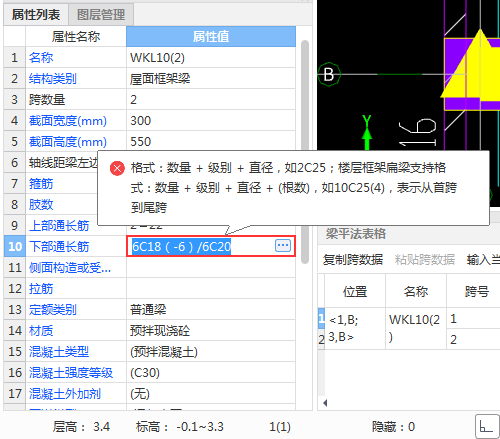Open the ellipsis editor for 下部通长筋
The width and height of the screenshot is (500, 439).
coord(283,246)
